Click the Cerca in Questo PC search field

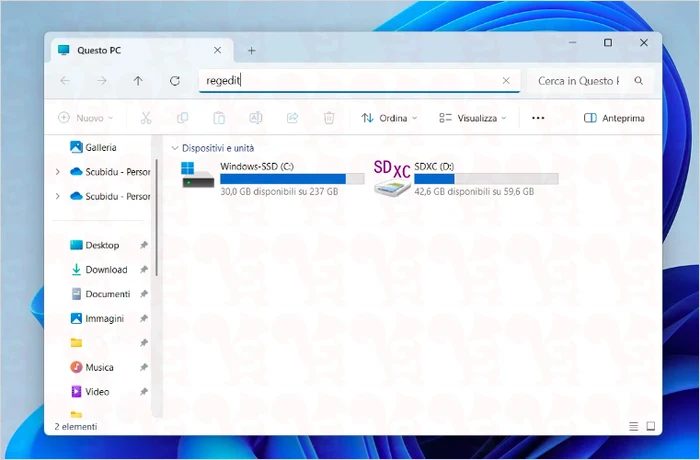click(x=580, y=81)
